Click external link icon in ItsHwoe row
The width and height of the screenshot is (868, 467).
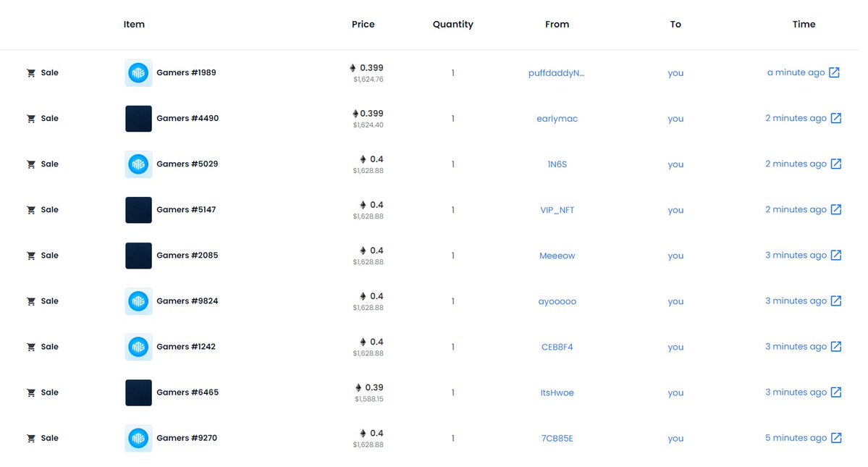tap(835, 392)
